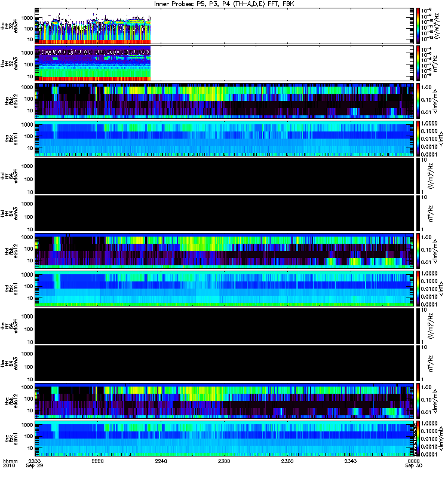Click the 'the fff 64 edc34' y-axis label
Image resolution: width=448 pixels, height=478 pixels.
coord(10,326)
